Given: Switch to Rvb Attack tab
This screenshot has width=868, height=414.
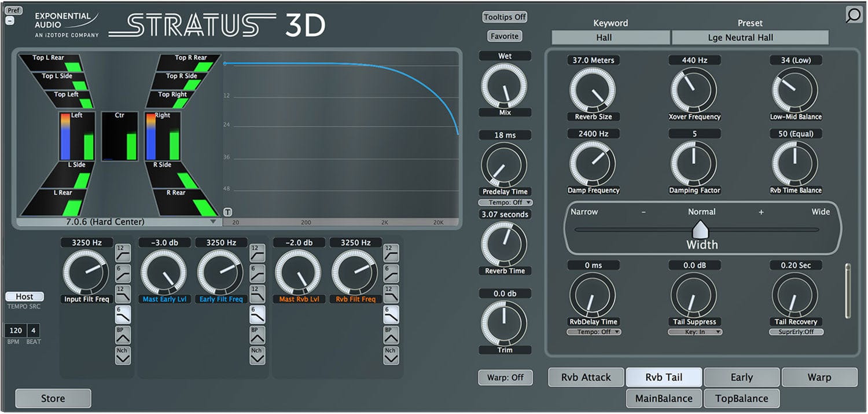Looking at the screenshot, I should tap(586, 378).
